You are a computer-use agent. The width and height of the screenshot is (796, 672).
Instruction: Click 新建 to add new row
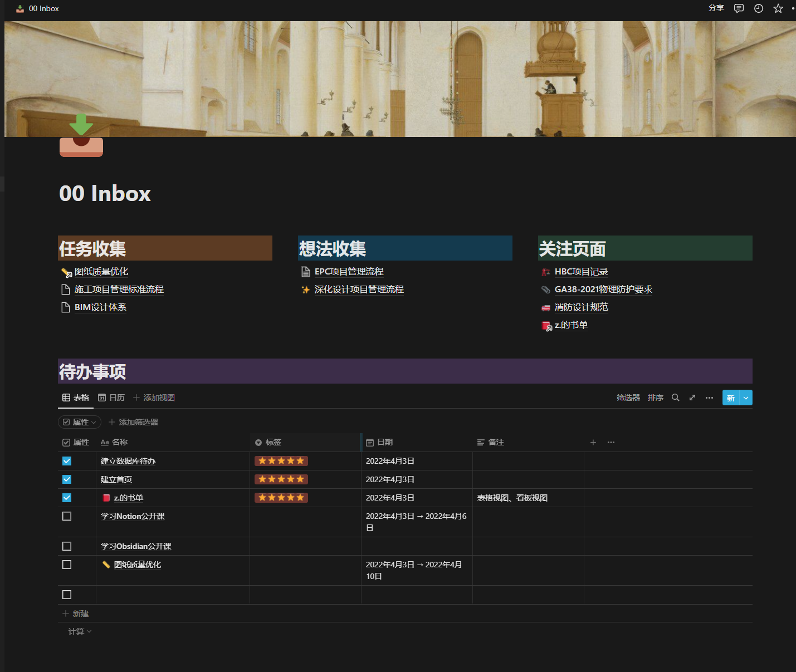tap(76, 614)
